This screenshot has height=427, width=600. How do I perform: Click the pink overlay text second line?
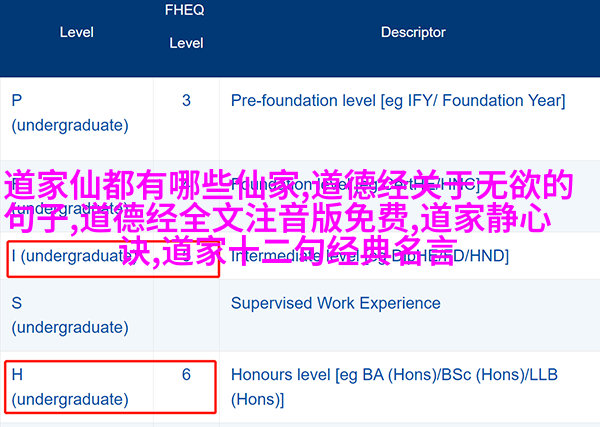(278, 218)
